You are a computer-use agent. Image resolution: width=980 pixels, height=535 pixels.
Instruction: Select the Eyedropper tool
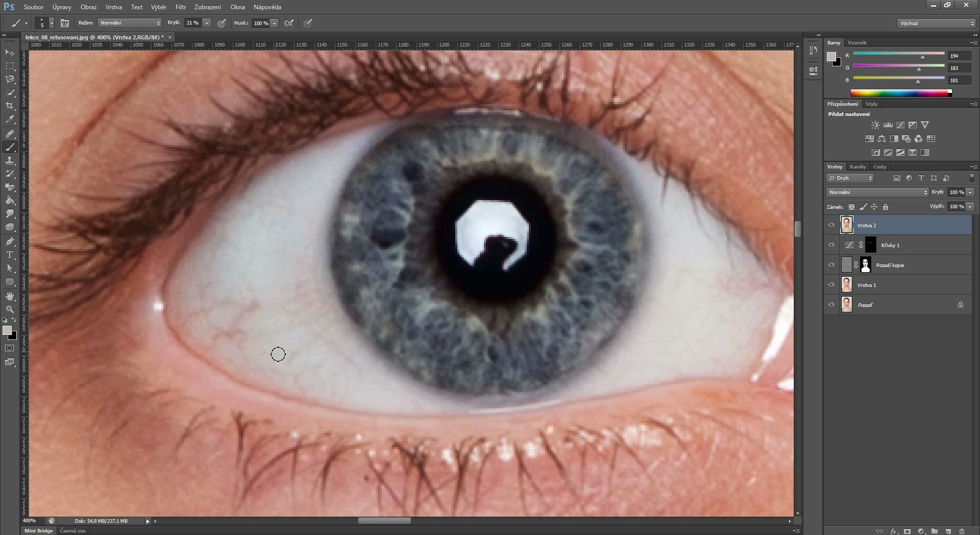pyautogui.click(x=10, y=119)
